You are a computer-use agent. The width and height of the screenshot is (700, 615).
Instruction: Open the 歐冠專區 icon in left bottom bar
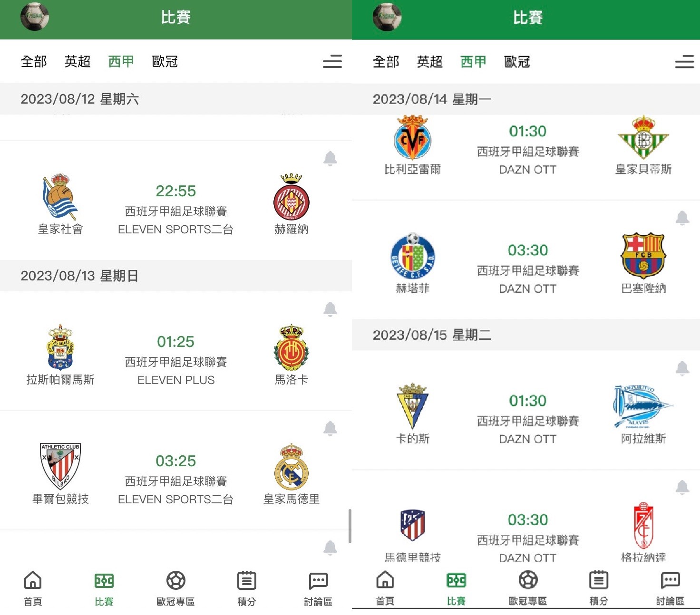(x=175, y=580)
